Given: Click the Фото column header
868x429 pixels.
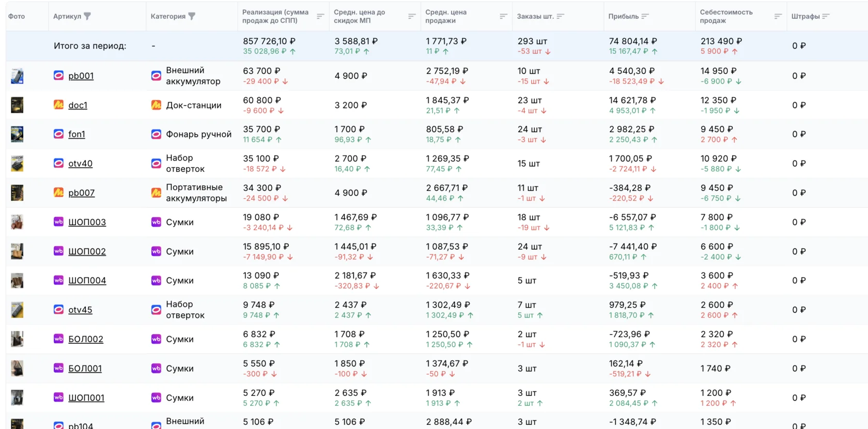Looking at the screenshot, I should coord(17,16).
